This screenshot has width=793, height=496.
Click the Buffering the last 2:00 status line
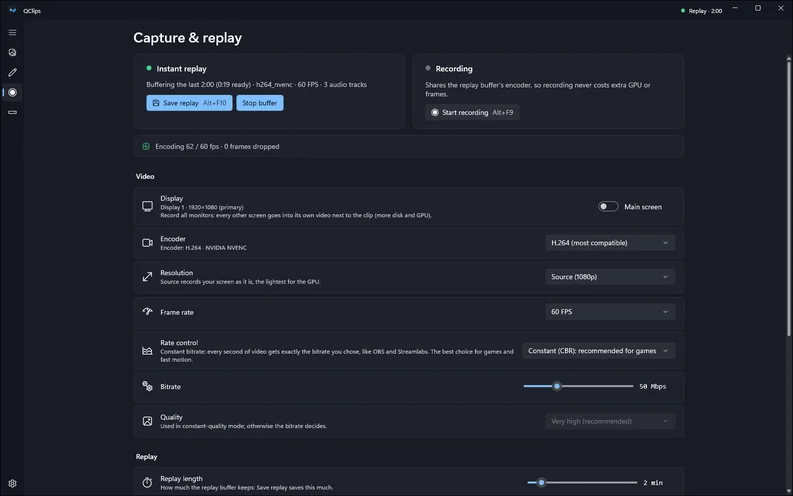(256, 84)
